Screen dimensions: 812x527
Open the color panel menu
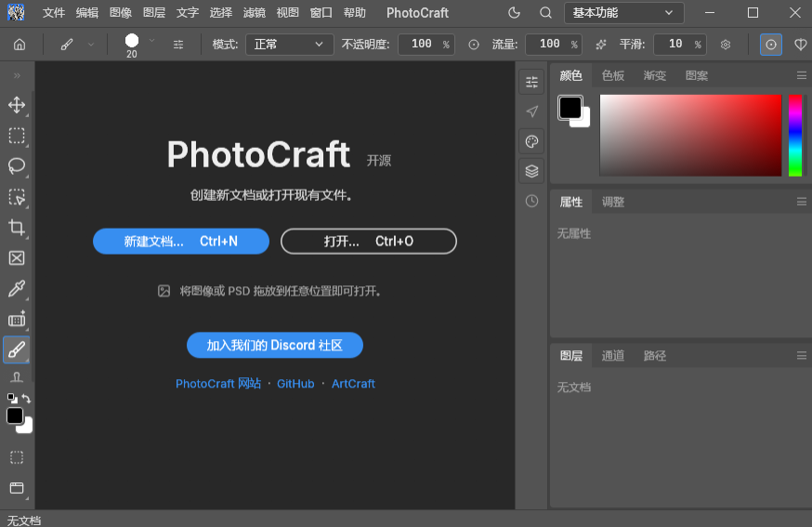[x=802, y=75]
